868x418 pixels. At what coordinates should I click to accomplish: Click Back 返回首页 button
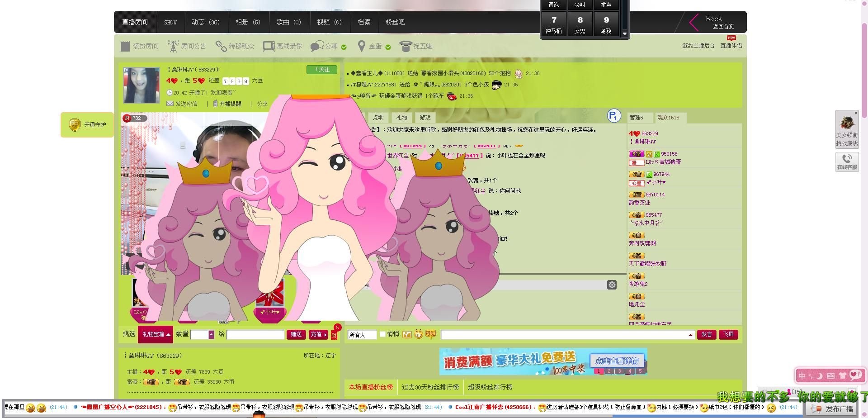point(713,22)
